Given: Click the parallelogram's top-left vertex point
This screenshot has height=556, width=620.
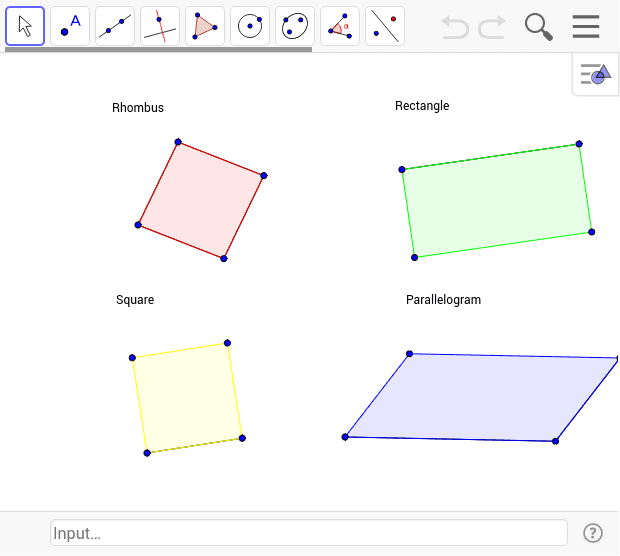Looking at the screenshot, I should [410, 354].
